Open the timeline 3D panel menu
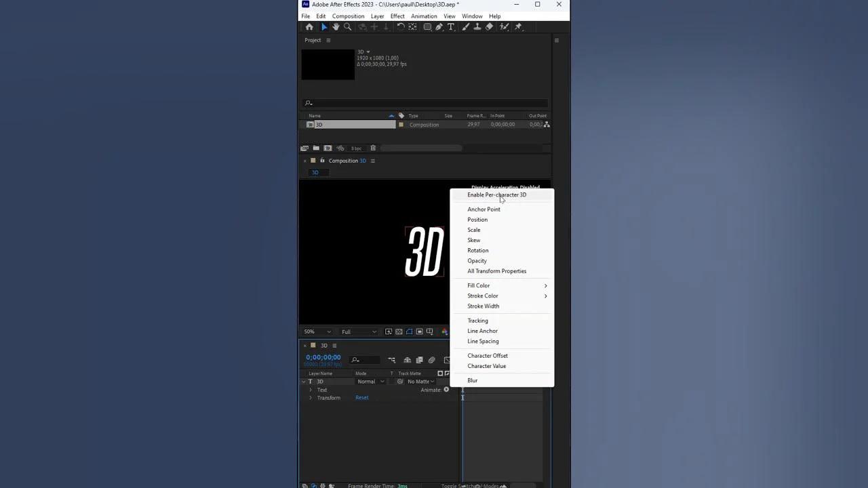The height and width of the screenshot is (488, 868). (x=334, y=346)
